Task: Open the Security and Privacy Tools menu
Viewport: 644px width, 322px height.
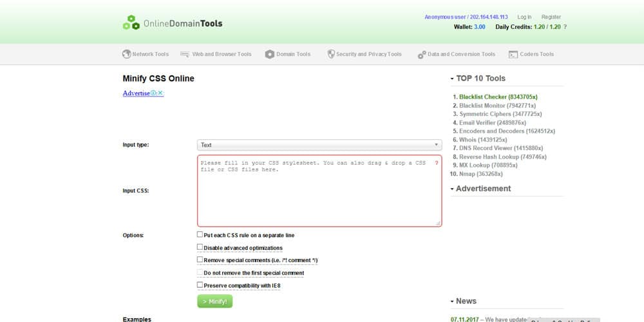Action: pos(368,54)
